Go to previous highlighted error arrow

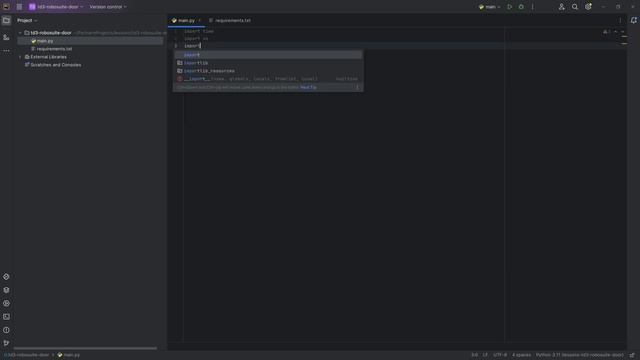616,32
